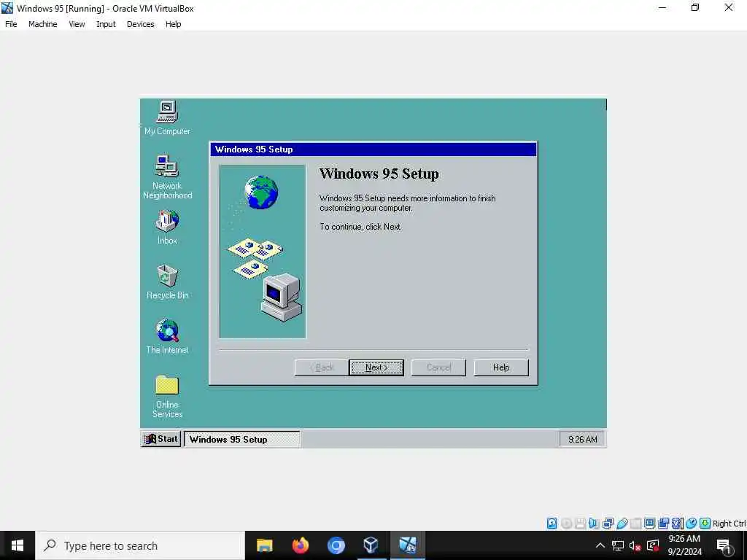Click the VirtualBox optical drive status icon

(566, 524)
